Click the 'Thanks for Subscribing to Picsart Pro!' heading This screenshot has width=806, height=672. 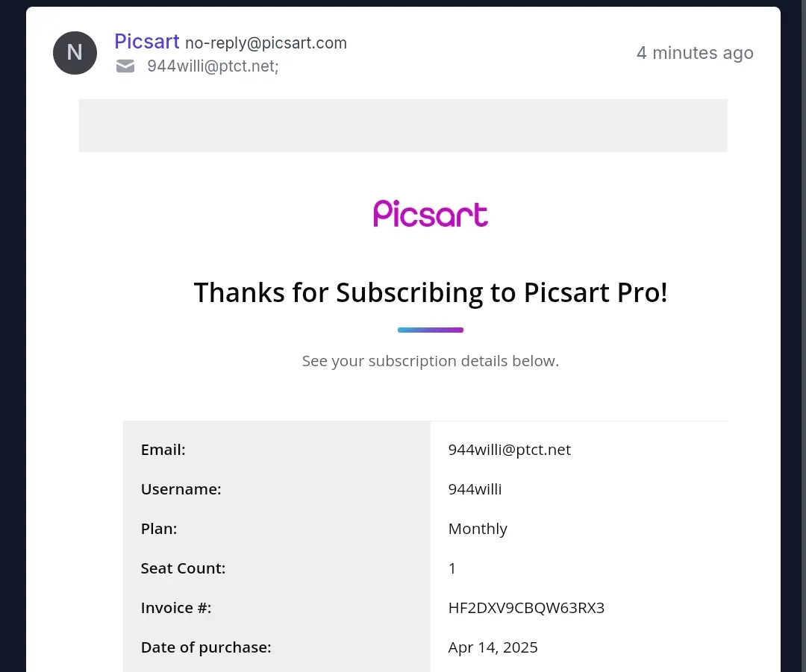point(431,293)
